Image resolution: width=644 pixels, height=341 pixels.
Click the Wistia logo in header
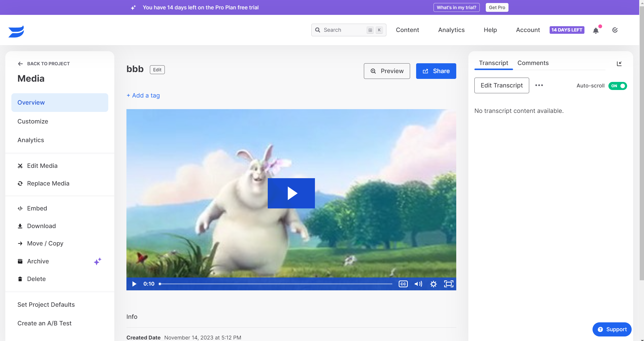coord(16,31)
